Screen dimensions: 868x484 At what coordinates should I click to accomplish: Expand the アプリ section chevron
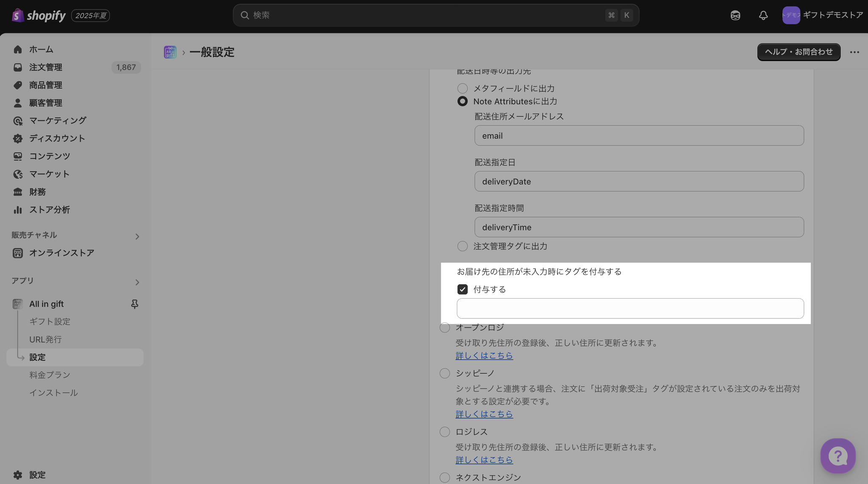(137, 282)
